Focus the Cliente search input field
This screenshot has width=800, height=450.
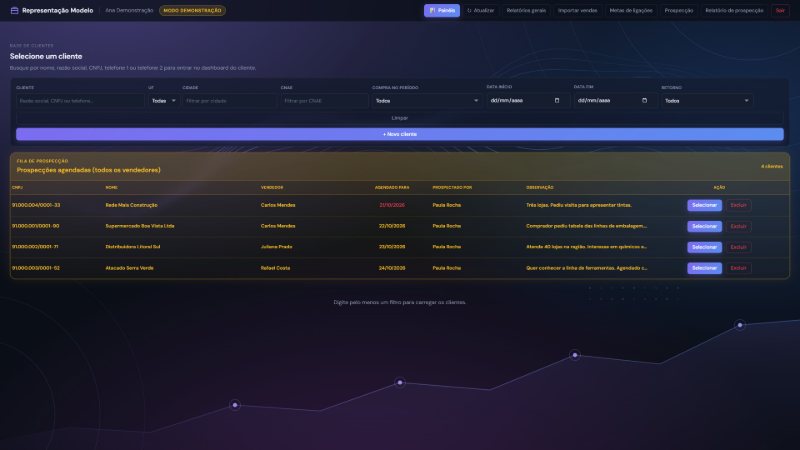pos(80,101)
